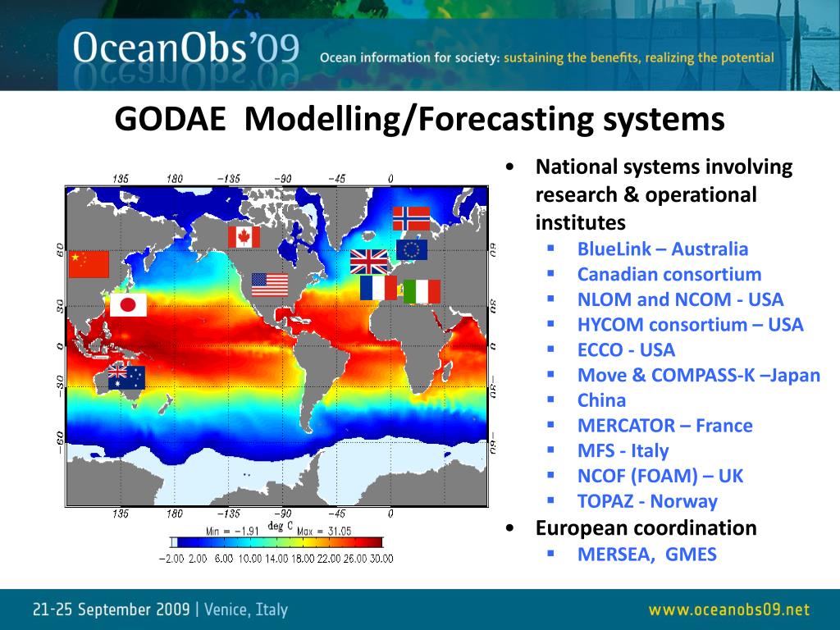Click the 'China' list item

point(601,400)
